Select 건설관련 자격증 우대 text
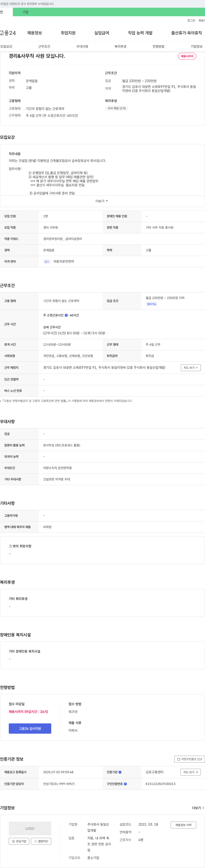The height and width of the screenshot is (868, 205). 57,479
